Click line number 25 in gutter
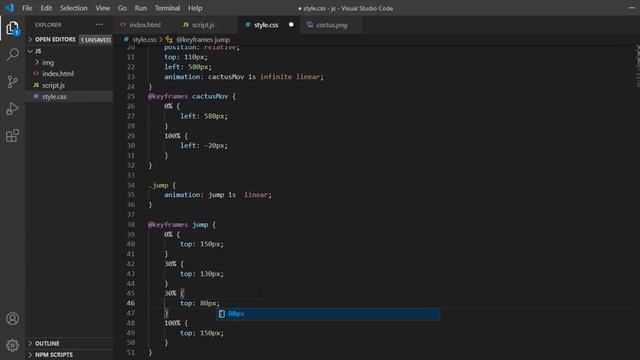 click(x=131, y=96)
